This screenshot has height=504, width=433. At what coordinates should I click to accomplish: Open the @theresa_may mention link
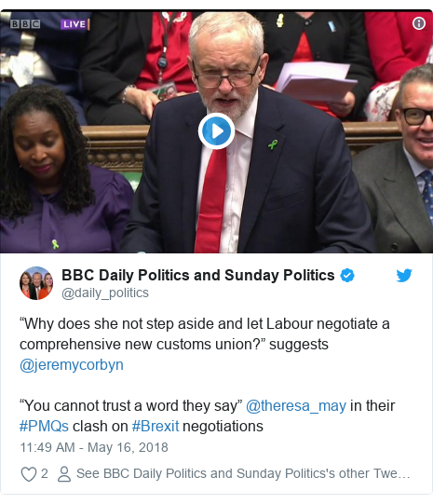click(296, 405)
